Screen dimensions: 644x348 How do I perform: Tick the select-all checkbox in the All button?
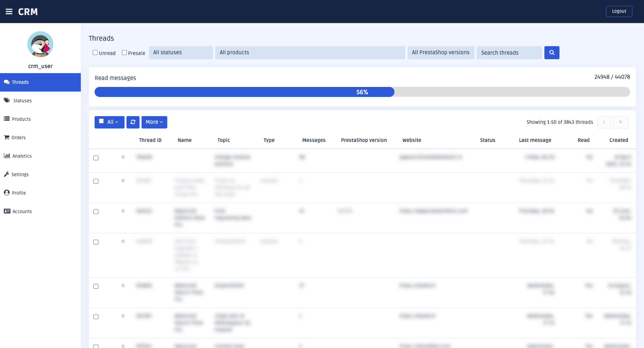(x=101, y=121)
